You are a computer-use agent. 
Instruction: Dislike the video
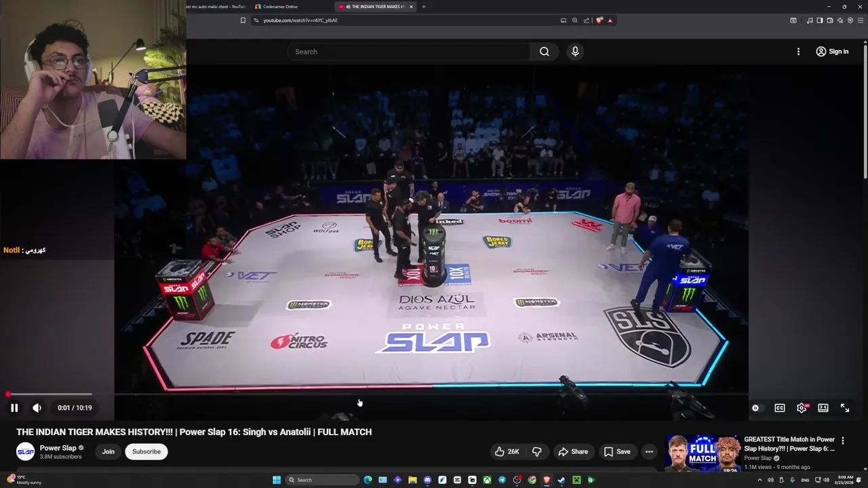[x=536, y=451]
